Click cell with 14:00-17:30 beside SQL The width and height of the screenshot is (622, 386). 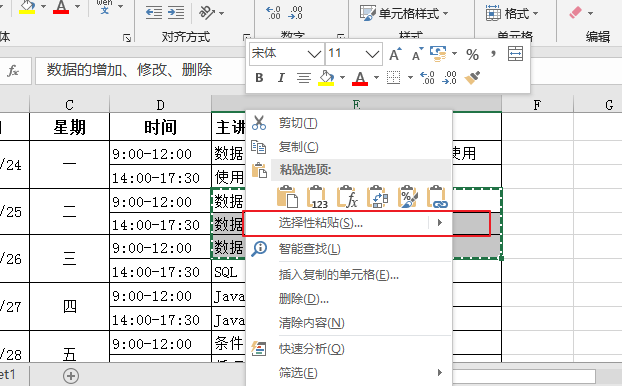coord(160,272)
